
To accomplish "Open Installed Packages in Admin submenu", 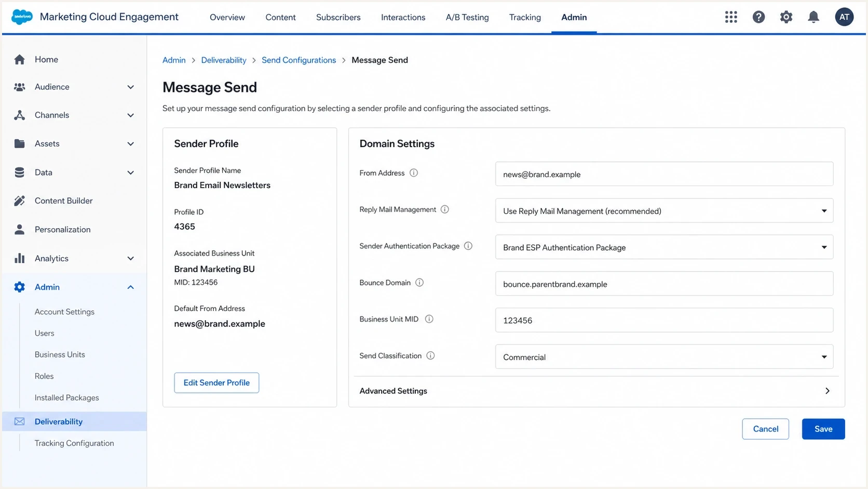I will click(66, 398).
